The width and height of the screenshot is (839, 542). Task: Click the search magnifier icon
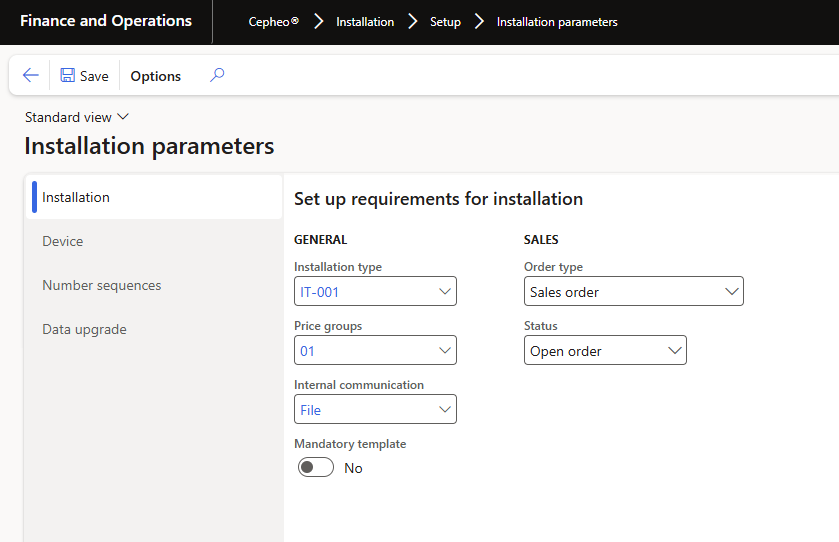[x=217, y=75]
